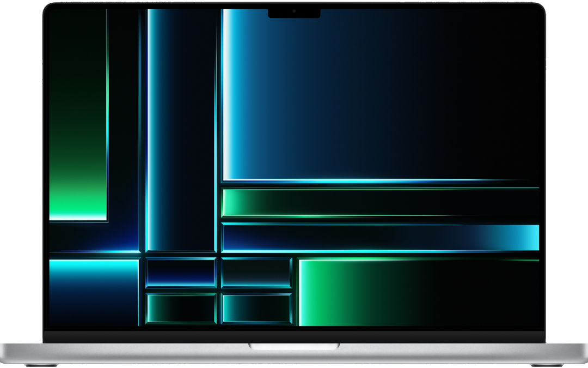Select the lower-left small green grid tile
588x368 pixels.
[x=181, y=308]
